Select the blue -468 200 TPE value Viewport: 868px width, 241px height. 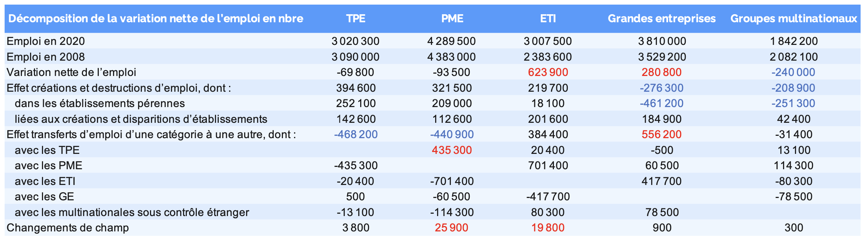(356, 134)
